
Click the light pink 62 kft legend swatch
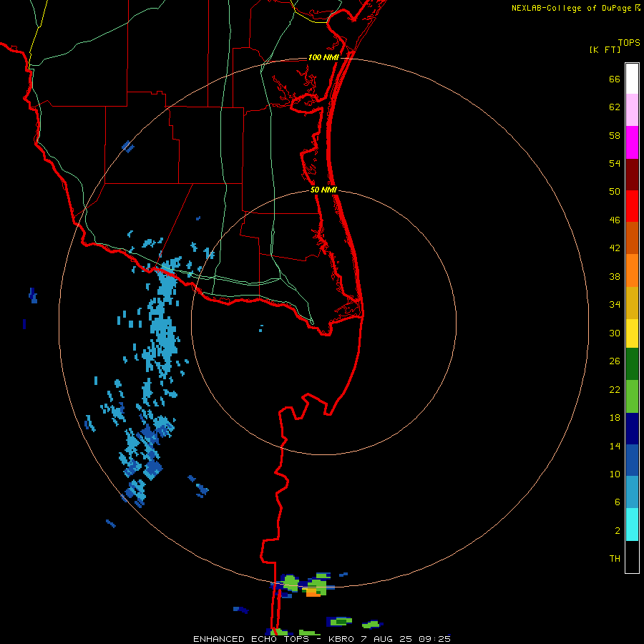click(x=632, y=109)
